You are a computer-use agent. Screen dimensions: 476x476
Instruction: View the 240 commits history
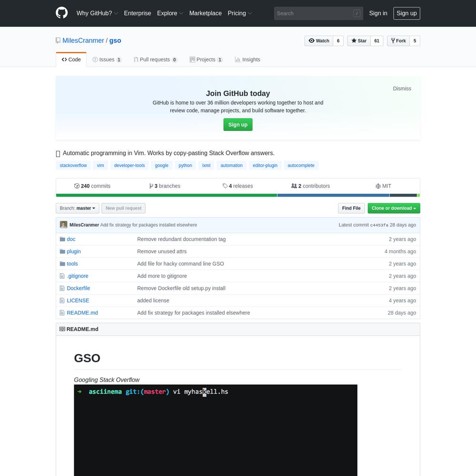(x=92, y=186)
